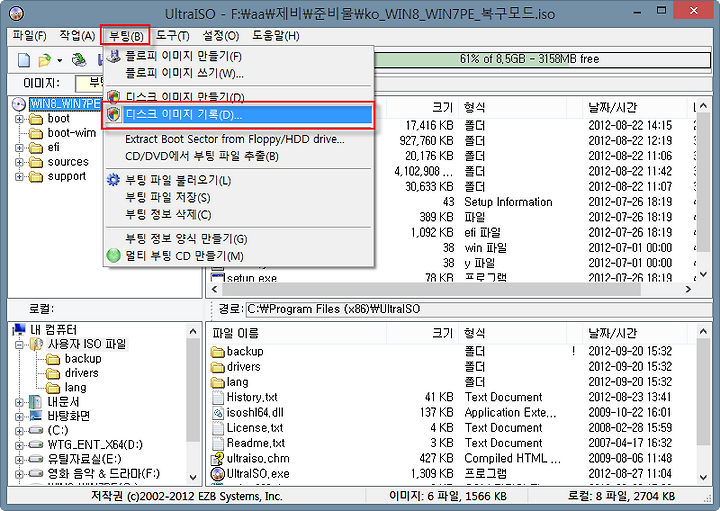
Task: Open the 설정(O) menu
Action: pyautogui.click(x=221, y=35)
